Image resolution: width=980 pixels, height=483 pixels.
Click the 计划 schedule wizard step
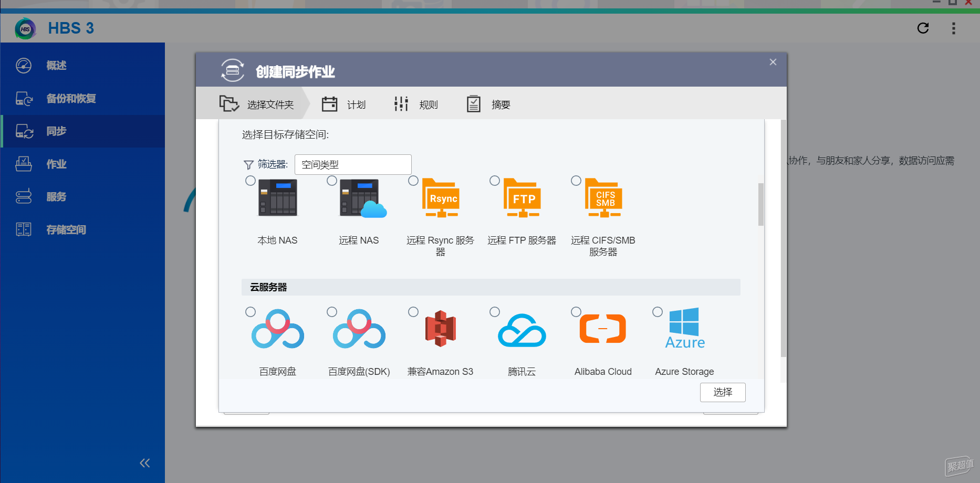(x=343, y=104)
